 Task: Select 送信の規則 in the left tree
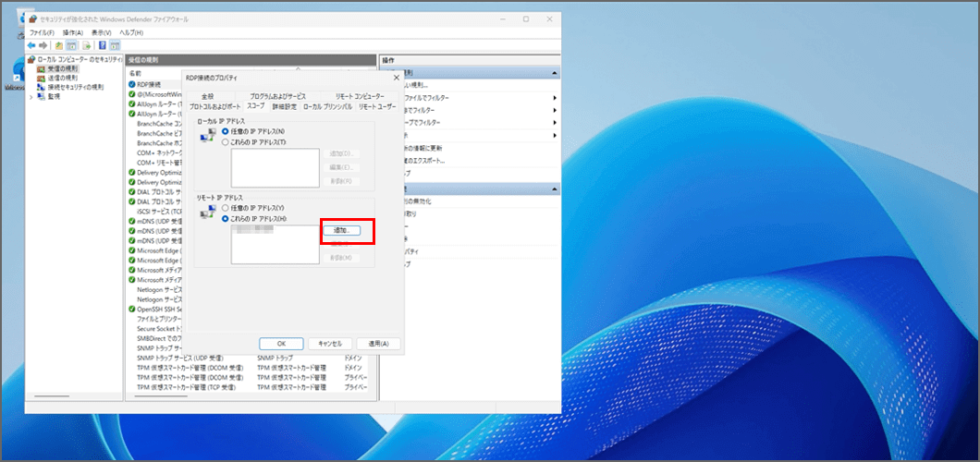tap(63, 78)
